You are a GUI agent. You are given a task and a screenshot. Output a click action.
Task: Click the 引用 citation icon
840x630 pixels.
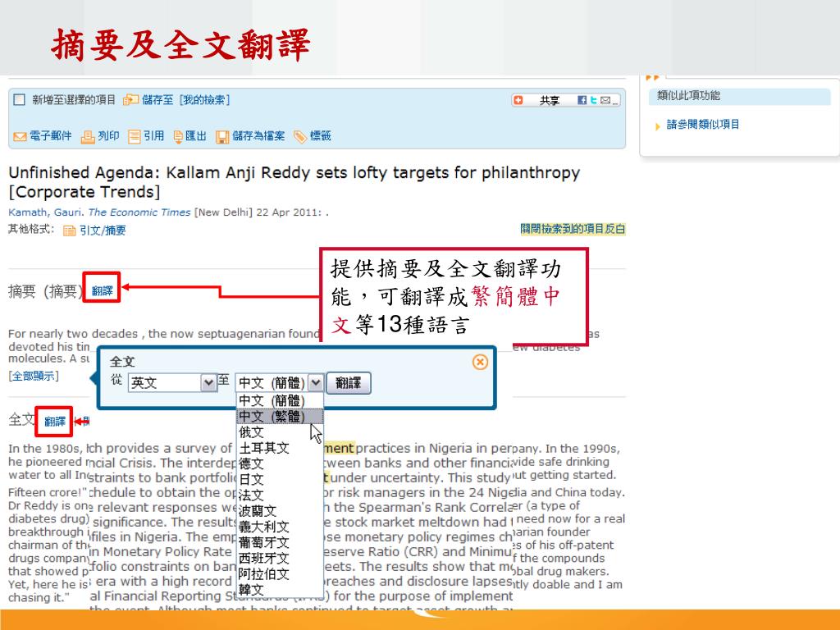click(x=135, y=137)
